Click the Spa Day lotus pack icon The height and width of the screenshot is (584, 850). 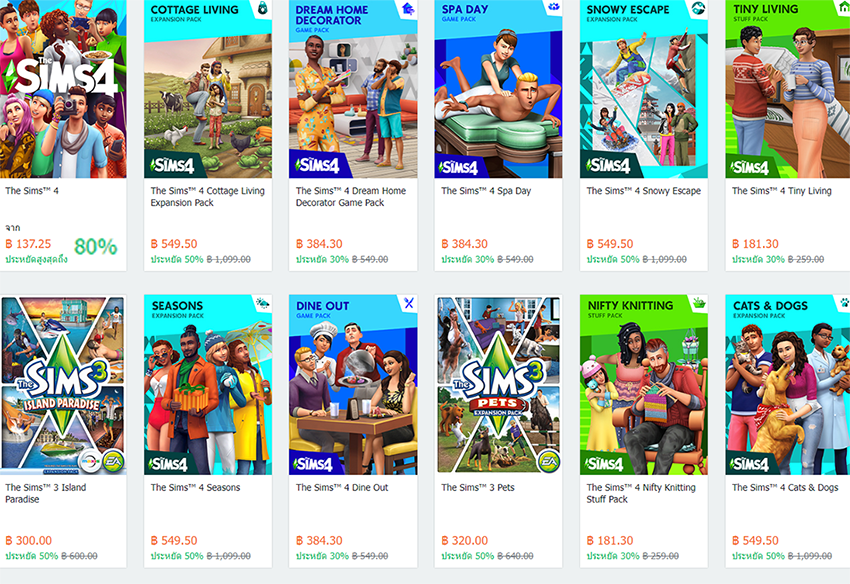coord(553,7)
